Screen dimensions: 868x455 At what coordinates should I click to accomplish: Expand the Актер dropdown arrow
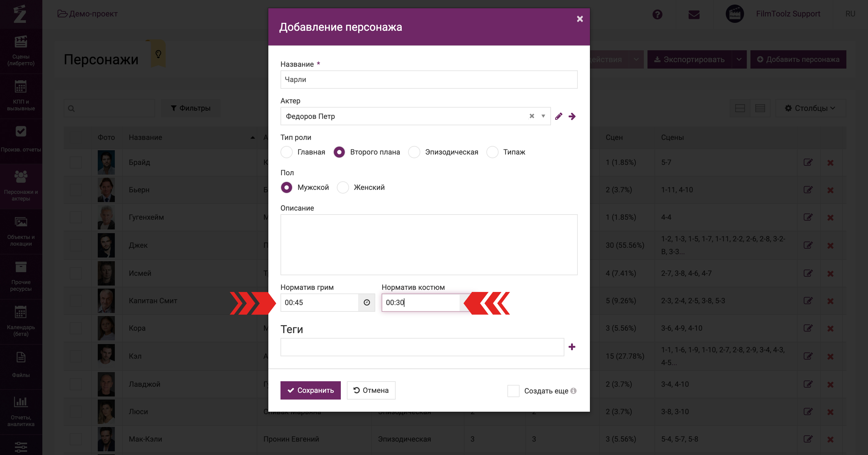tap(543, 116)
